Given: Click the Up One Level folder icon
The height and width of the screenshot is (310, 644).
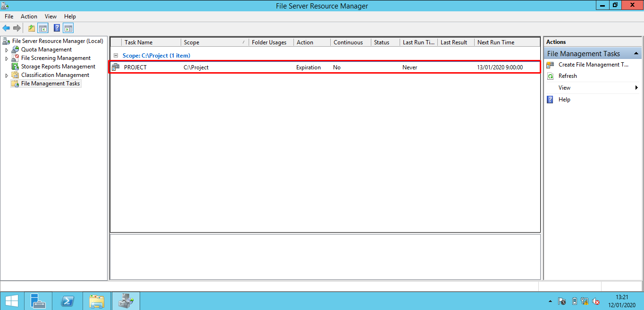Looking at the screenshot, I should [x=32, y=28].
